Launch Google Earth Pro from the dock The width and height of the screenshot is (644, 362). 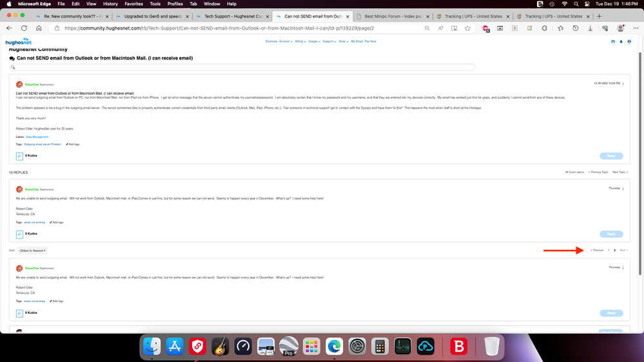tap(289, 346)
